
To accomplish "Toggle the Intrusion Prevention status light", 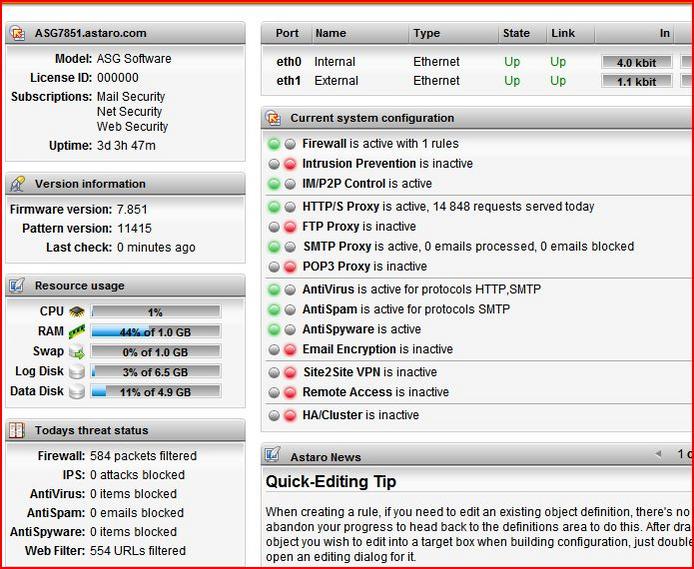I will point(290,164).
